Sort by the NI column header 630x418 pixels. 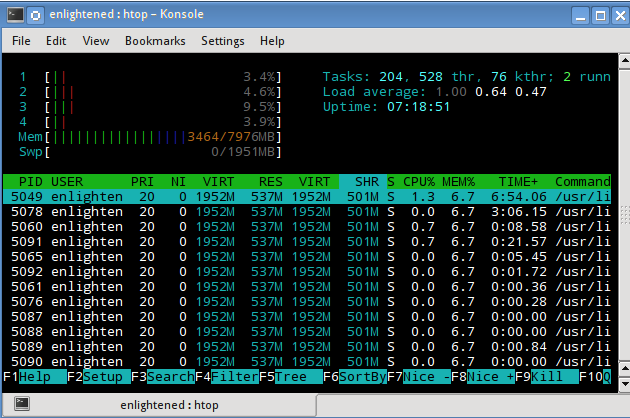pyautogui.click(x=178, y=182)
